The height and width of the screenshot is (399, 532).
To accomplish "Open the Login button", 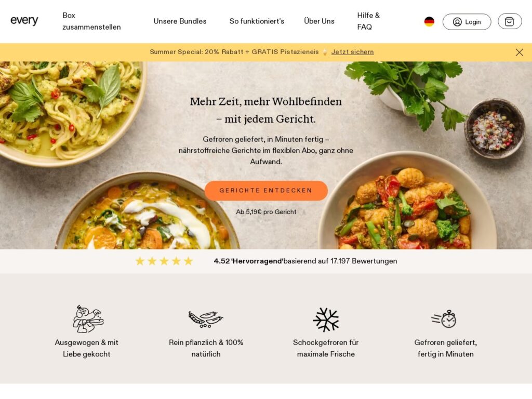I will (x=467, y=22).
